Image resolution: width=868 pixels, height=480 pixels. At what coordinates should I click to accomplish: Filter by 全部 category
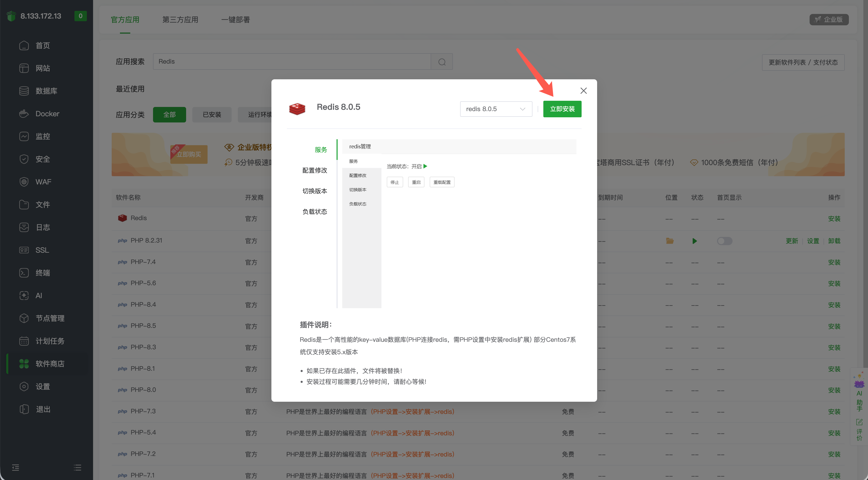[170, 114]
